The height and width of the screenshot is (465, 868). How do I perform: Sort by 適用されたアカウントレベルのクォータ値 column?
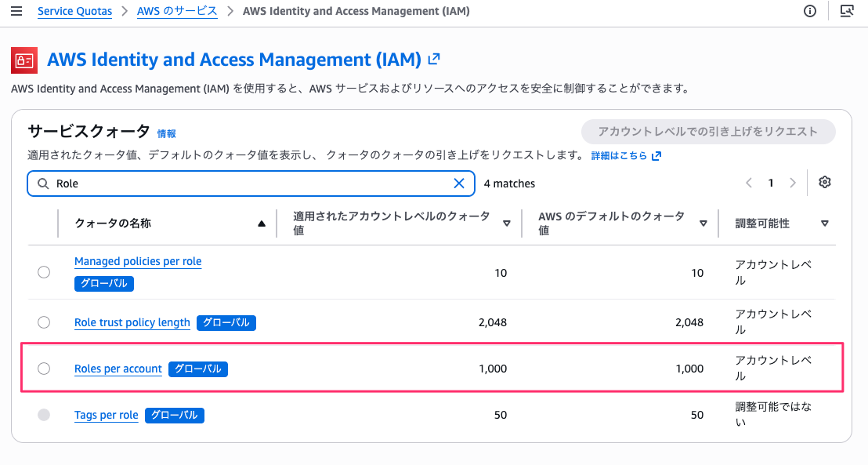[x=507, y=223]
